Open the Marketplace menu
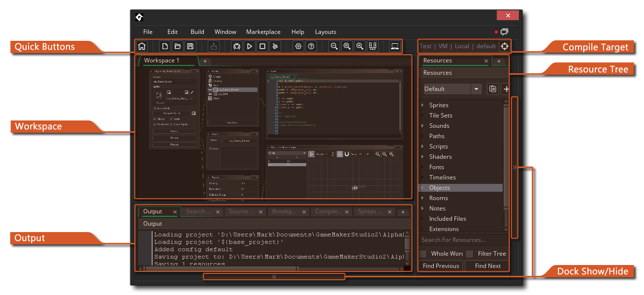Screen dimensions: 644x295 click(x=263, y=32)
